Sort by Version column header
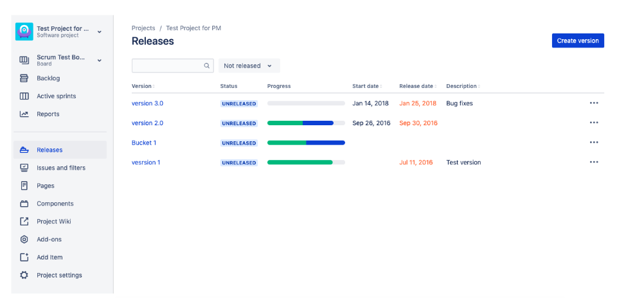The height and width of the screenshot is (298, 644). tap(143, 86)
